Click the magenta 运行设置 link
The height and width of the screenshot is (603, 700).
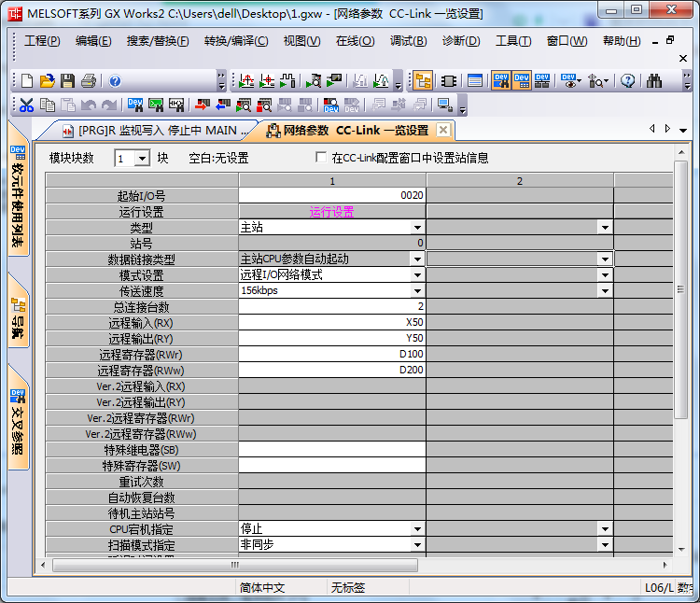click(x=331, y=212)
